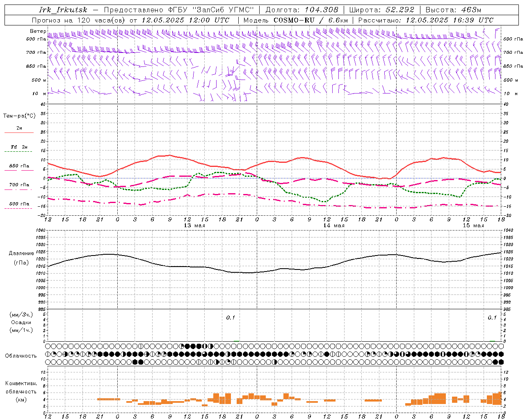Image resolution: width=525 pixels, height=420 pixels.
Task: Click the right 10 м wind level label
Action: click(510, 94)
